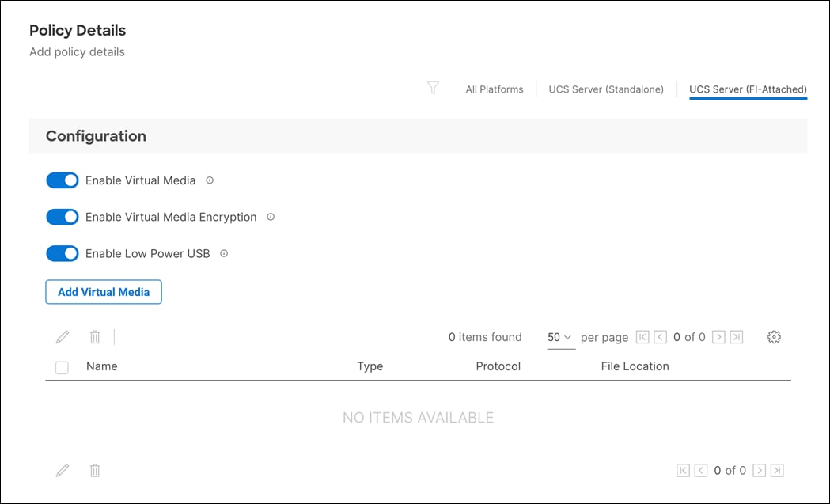830x504 pixels.
Task: Click the trash icon at the bottom left
Action: 95,470
